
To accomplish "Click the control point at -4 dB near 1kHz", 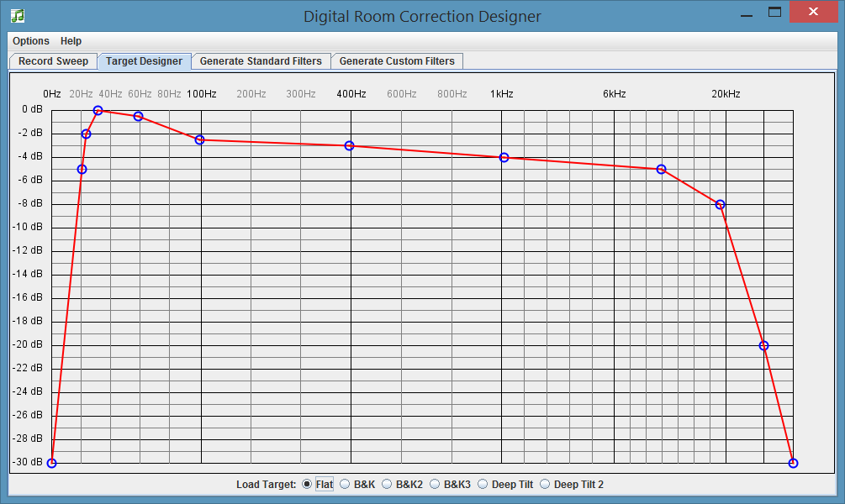I will coord(503,157).
